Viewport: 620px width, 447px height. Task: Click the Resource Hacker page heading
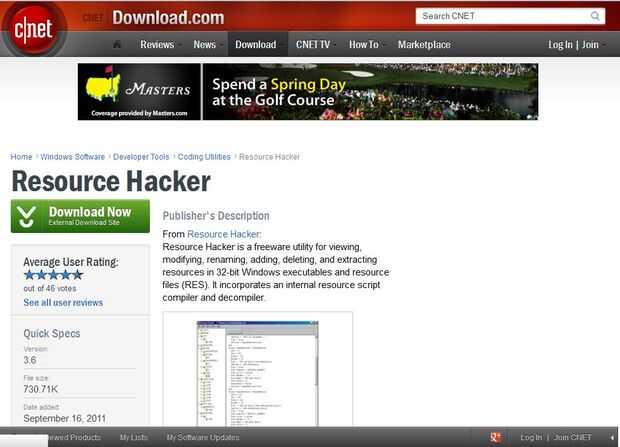(x=111, y=182)
